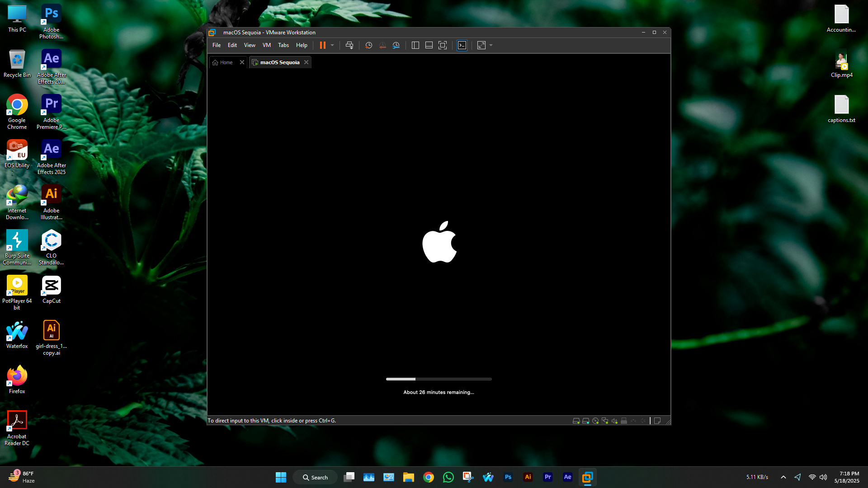Open the VM menu

[267, 45]
